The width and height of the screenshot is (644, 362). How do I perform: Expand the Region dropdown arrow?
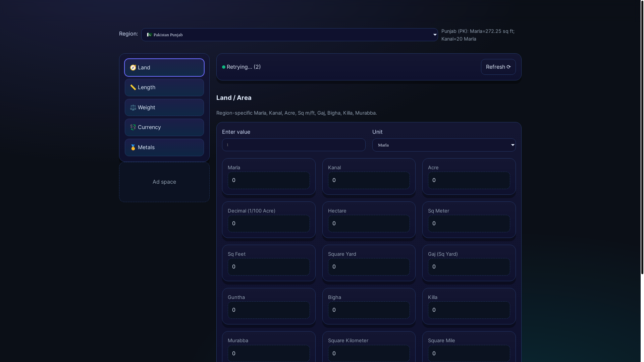pyautogui.click(x=435, y=35)
